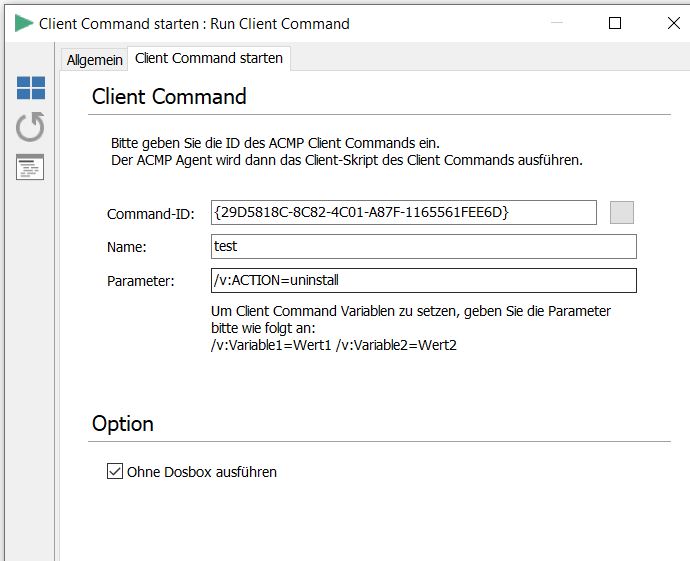Viewport: 690px width, 561px height.
Task: Click hint 'Um Client Command Variablen zu setzen'
Action: coord(336,311)
